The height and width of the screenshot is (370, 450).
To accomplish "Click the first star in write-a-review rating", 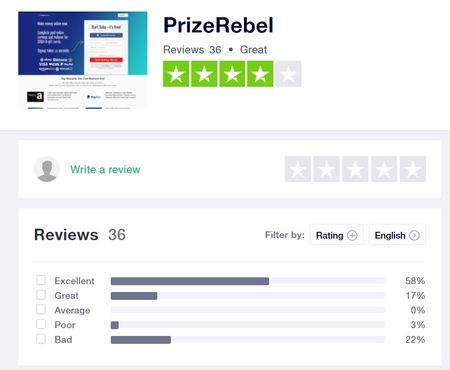I will tap(298, 169).
